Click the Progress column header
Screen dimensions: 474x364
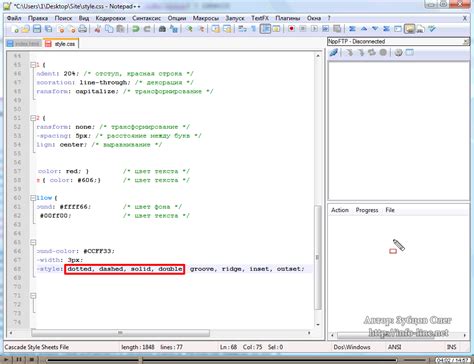[367, 210]
